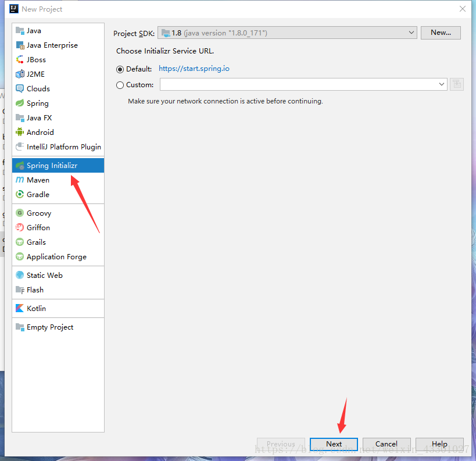Pick Gradle project type label
The width and height of the screenshot is (476, 461).
click(x=38, y=194)
